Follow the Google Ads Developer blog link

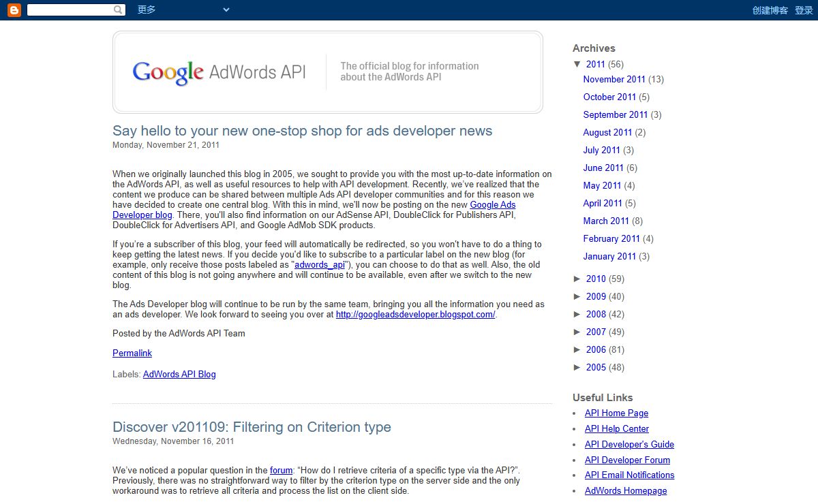[314, 210]
